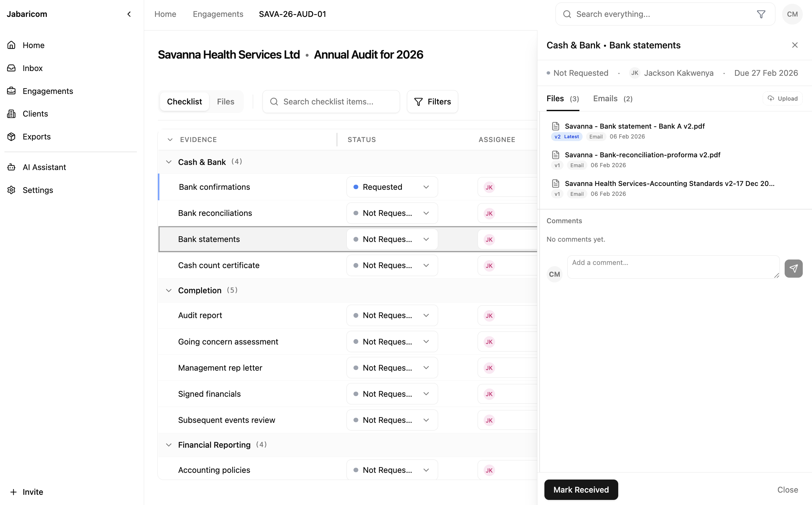
Task: Open the Audit report status dropdown
Action: [x=392, y=315]
